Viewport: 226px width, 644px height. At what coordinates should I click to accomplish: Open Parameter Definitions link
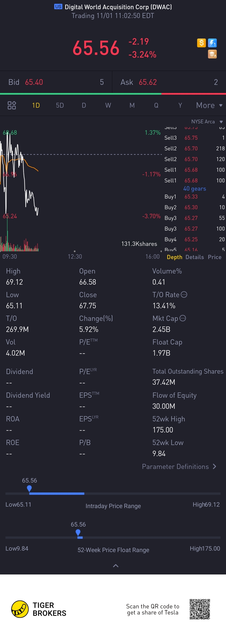[x=179, y=466]
